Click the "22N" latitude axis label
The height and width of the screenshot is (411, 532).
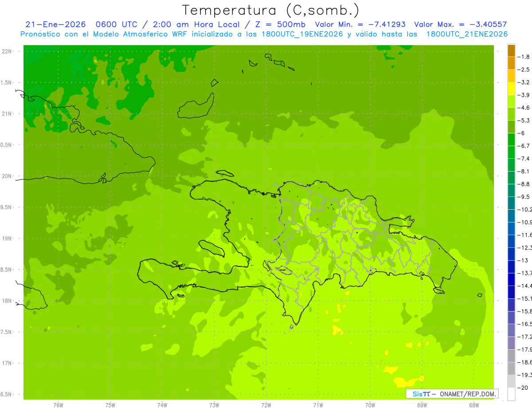[x=8, y=51]
